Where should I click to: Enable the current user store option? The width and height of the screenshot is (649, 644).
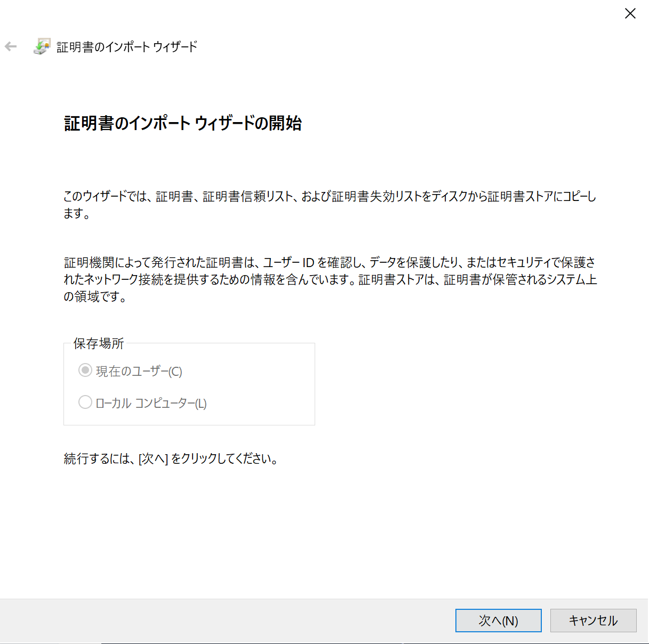tap(85, 371)
